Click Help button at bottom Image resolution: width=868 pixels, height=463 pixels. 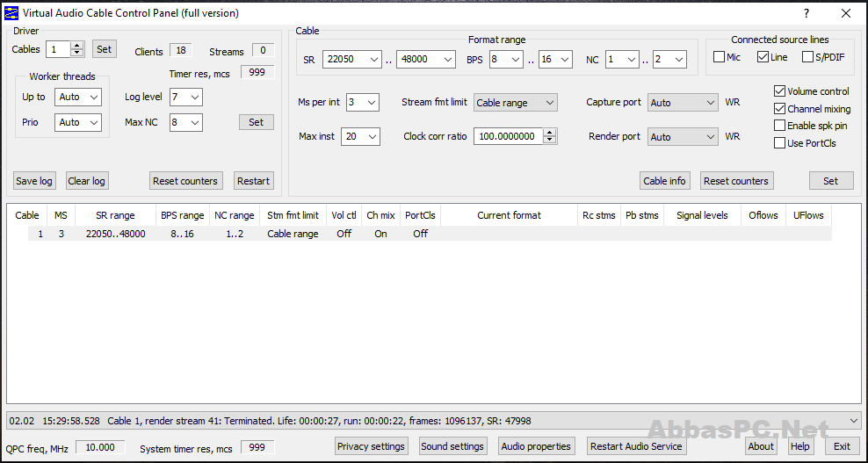(799, 445)
